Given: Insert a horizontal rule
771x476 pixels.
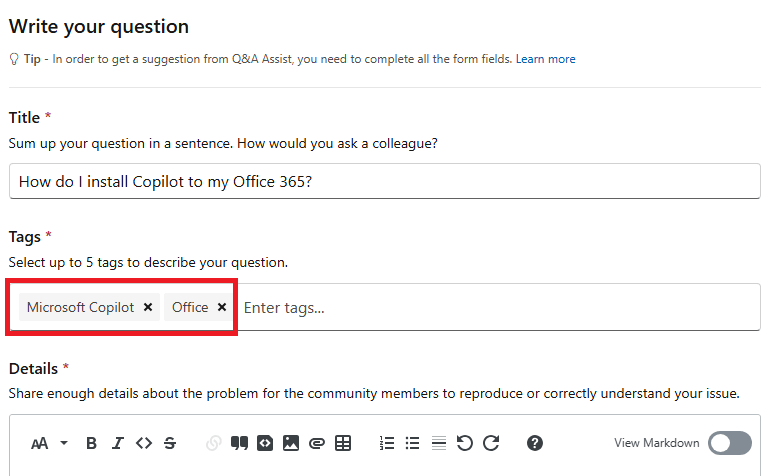Looking at the screenshot, I should (438, 443).
